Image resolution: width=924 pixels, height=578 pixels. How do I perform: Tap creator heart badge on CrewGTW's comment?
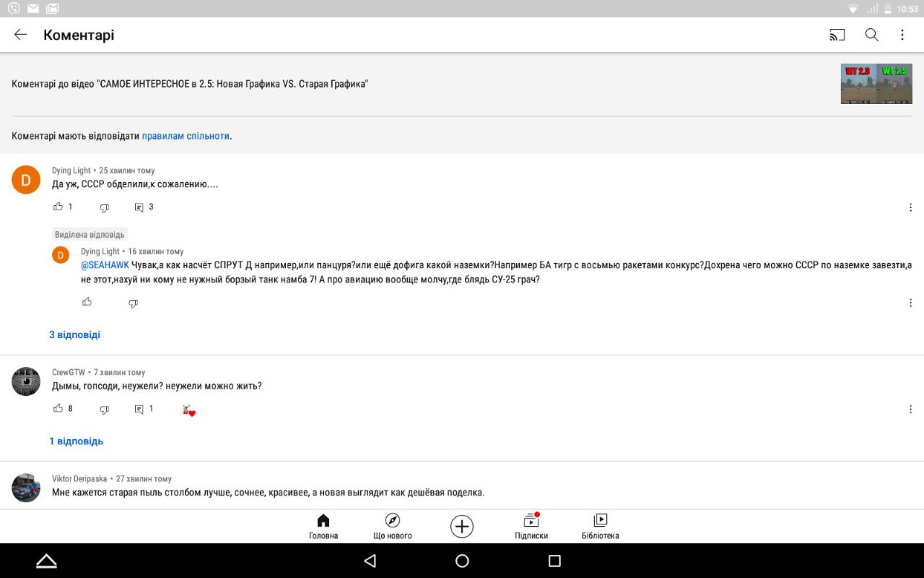coord(188,410)
